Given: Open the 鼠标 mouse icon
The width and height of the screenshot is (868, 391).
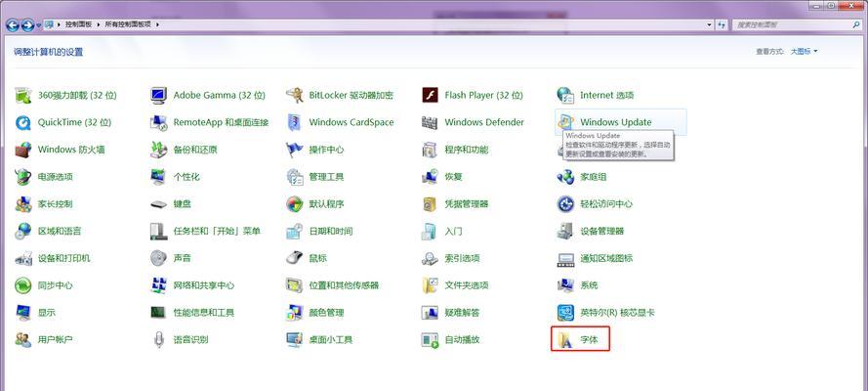Looking at the screenshot, I should coord(295,258).
